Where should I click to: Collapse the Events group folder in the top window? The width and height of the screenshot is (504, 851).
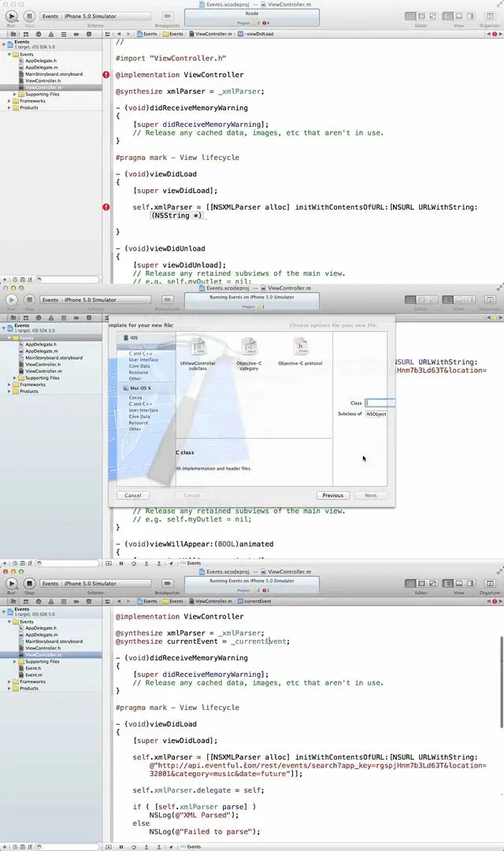(9, 54)
